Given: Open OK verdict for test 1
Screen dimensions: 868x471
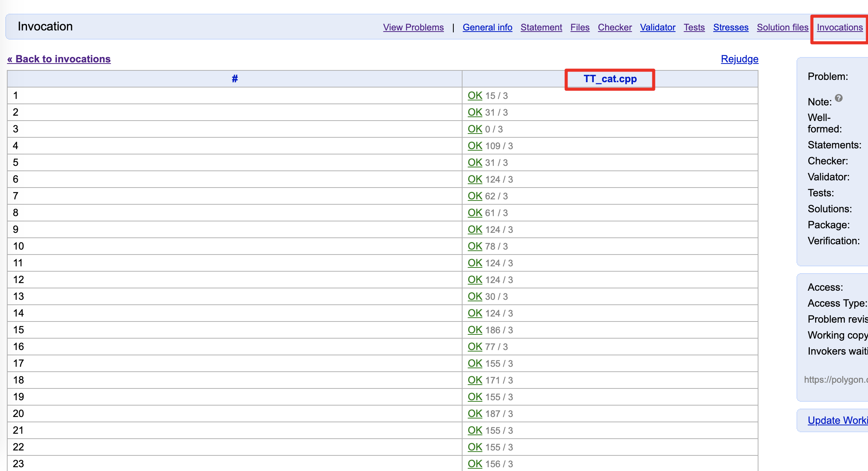Looking at the screenshot, I should coord(475,95).
